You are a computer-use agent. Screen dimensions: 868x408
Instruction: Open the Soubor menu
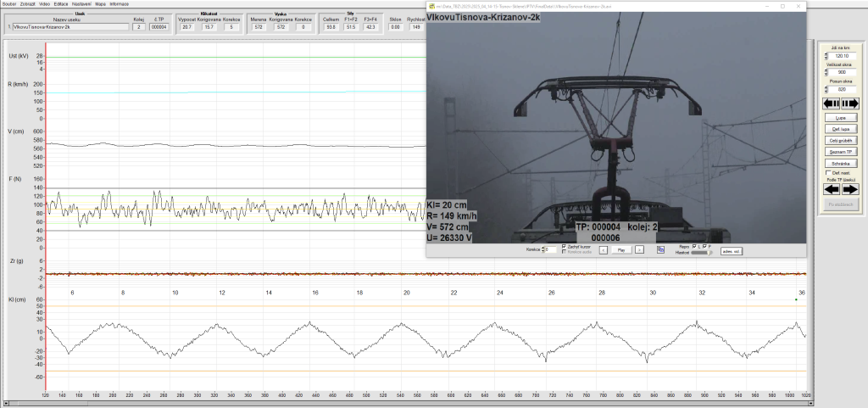[9, 4]
